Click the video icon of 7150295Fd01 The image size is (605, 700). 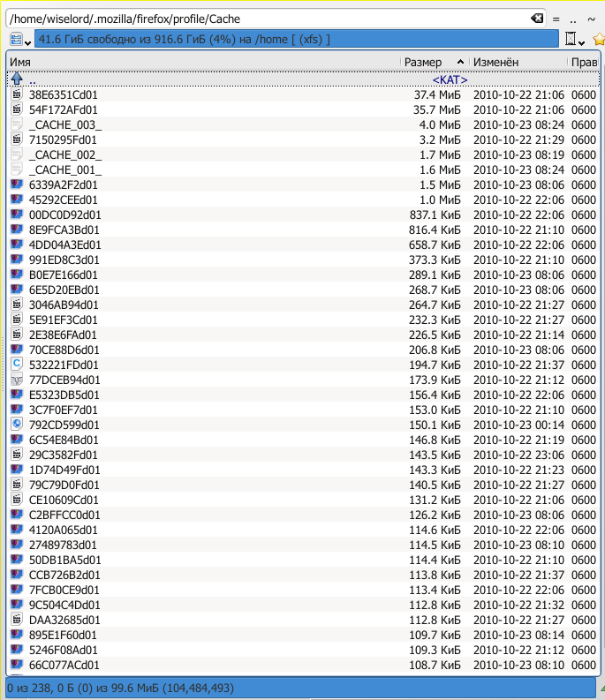tap(17, 139)
